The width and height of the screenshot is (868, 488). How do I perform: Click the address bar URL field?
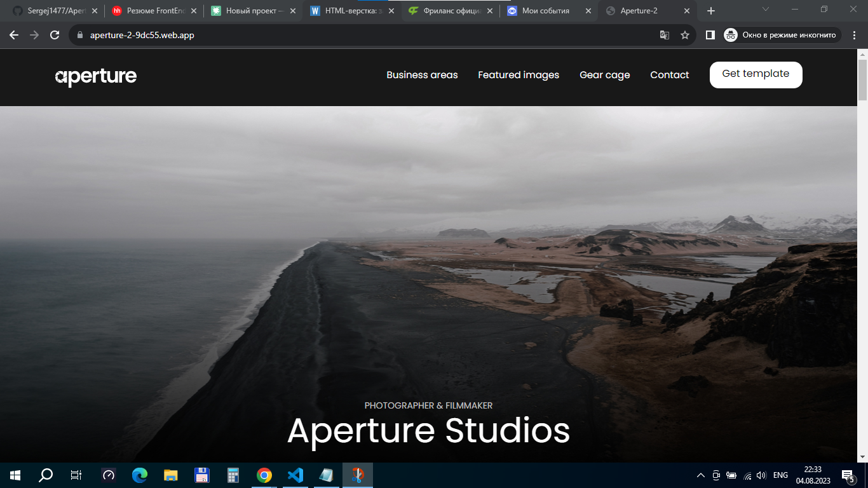click(369, 35)
